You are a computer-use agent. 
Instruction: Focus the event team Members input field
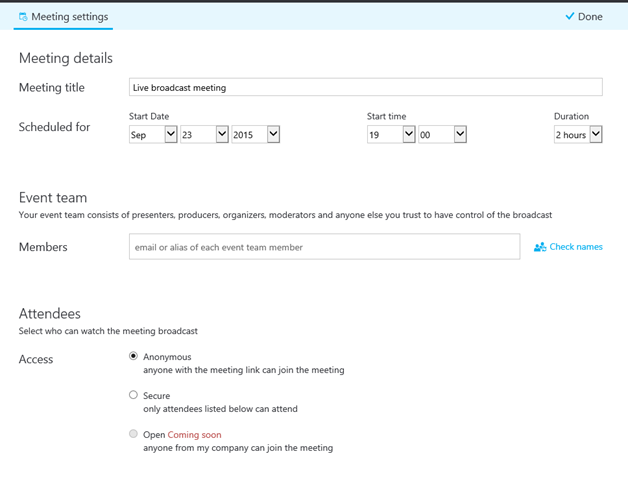point(324,247)
